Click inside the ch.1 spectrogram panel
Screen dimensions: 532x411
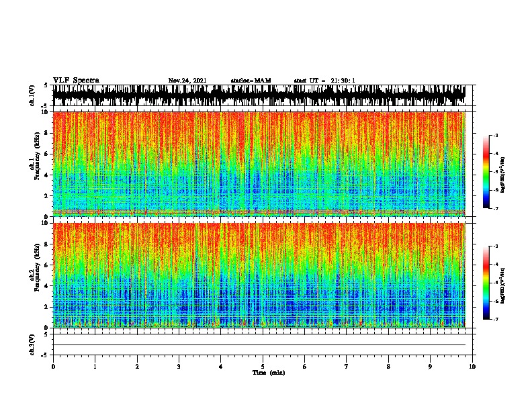(259, 164)
